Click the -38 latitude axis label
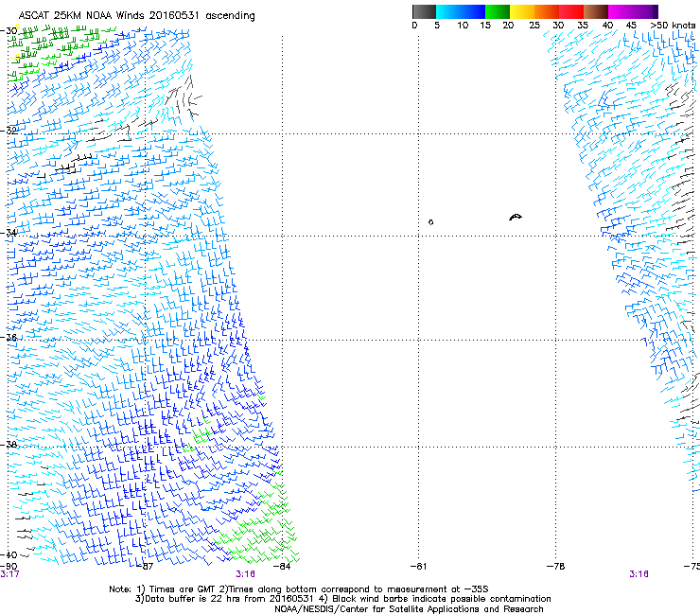The height and width of the screenshot is (615, 700). [9, 445]
